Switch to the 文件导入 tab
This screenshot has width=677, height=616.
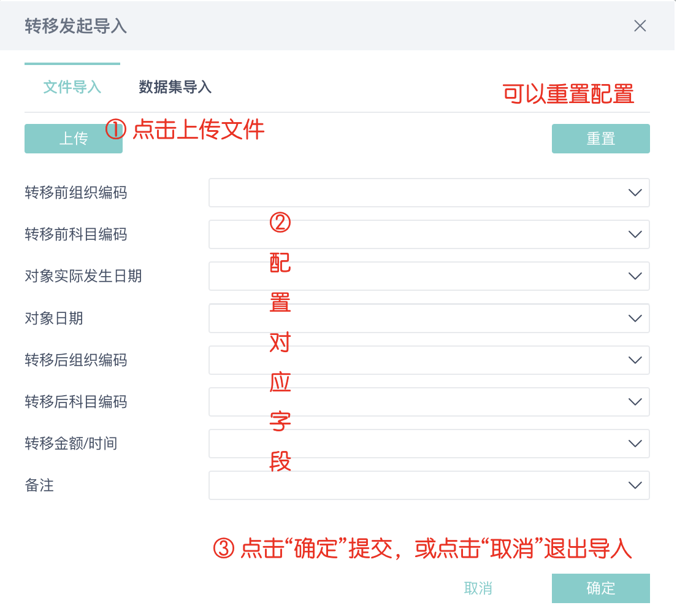click(x=72, y=87)
